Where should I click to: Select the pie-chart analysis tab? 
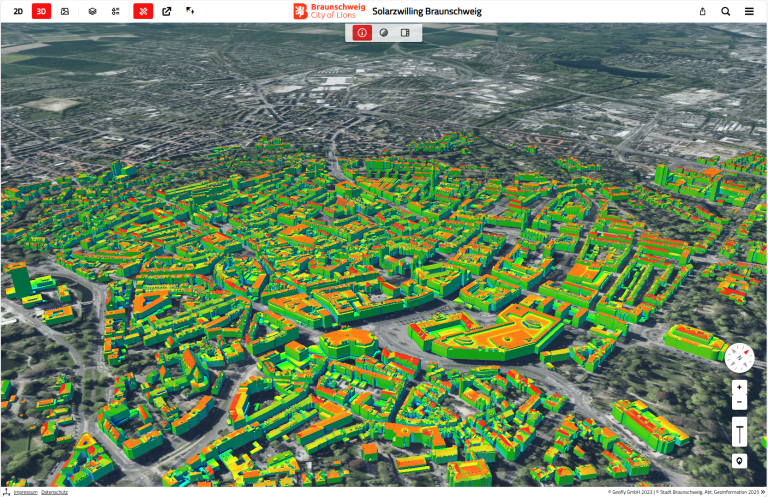coord(384,33)
